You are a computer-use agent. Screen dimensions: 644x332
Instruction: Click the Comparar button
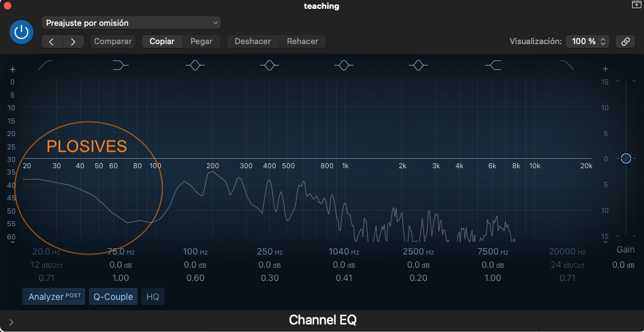coord(113,42)
